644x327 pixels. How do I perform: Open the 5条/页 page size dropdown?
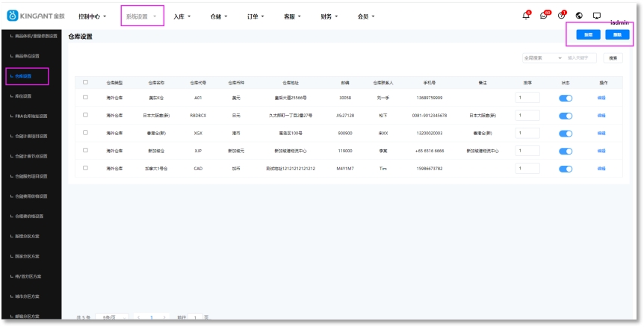(x=111, y=318)
